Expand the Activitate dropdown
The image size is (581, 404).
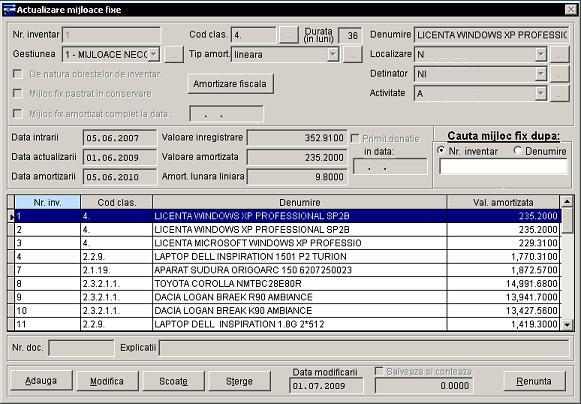coord(541,93)
